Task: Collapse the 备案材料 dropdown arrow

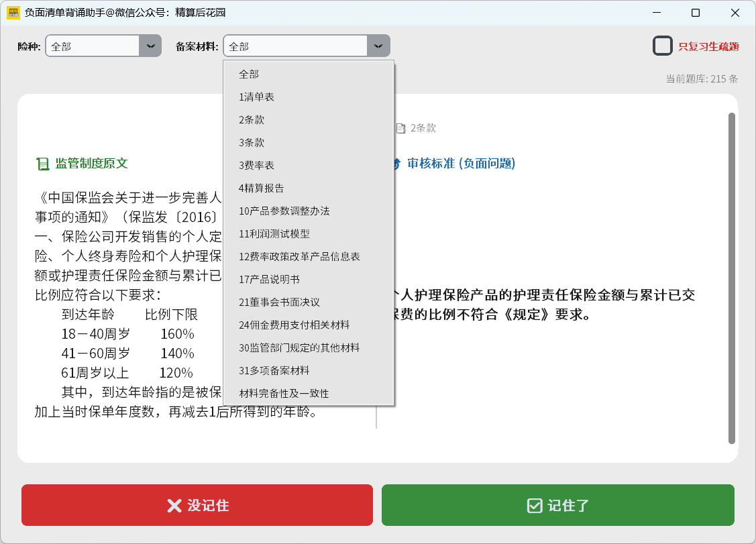Action: click(x=378, y=46)
